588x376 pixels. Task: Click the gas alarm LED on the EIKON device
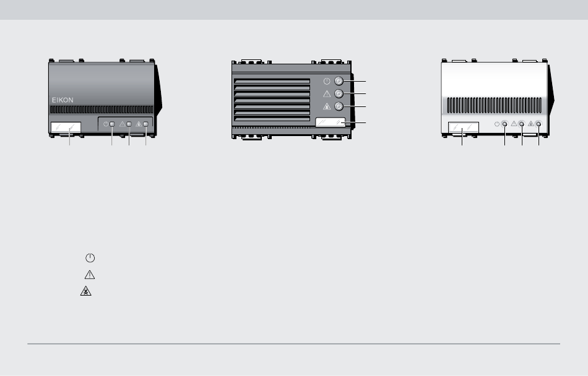coord(146,124)
